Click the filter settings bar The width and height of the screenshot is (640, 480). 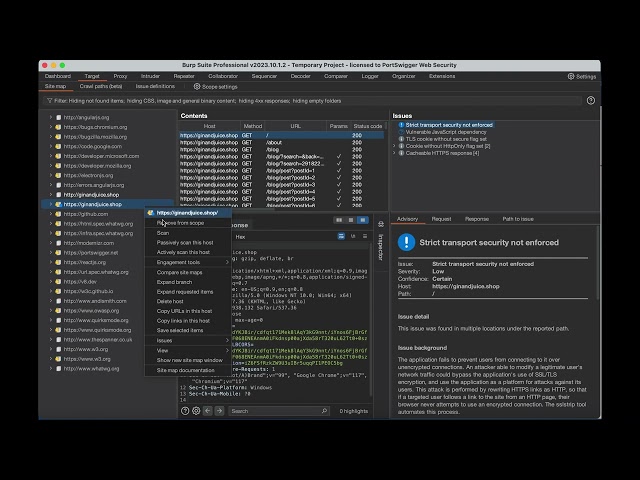point(312,101)
